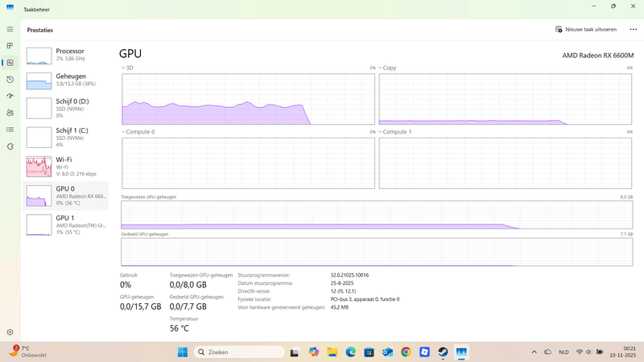Click the AMD Radeon RX 6600M title
The height and width of the screenshot is (362, 644).
click(597, 56)
